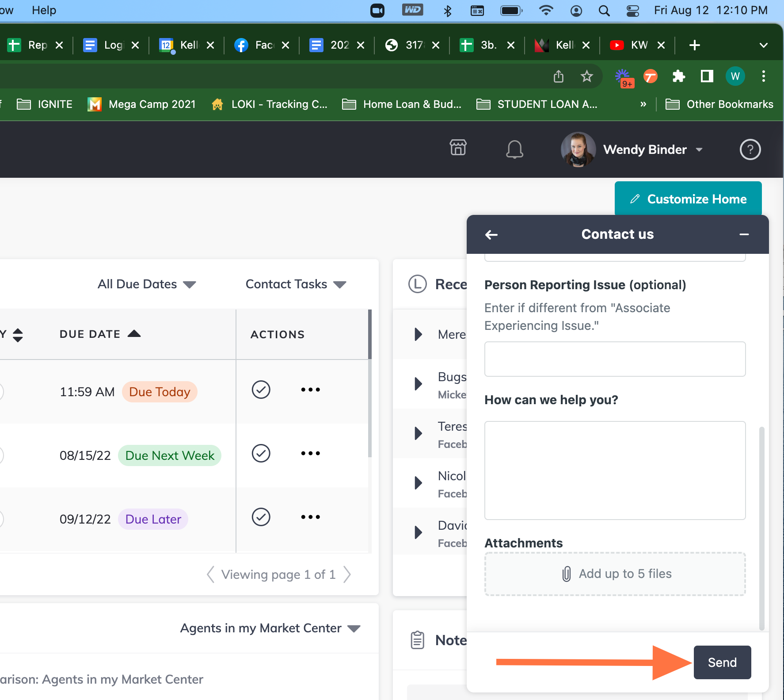The image size is (784, 700).
Task: Open macOS Control Center icon
Action: click(633, 11)
